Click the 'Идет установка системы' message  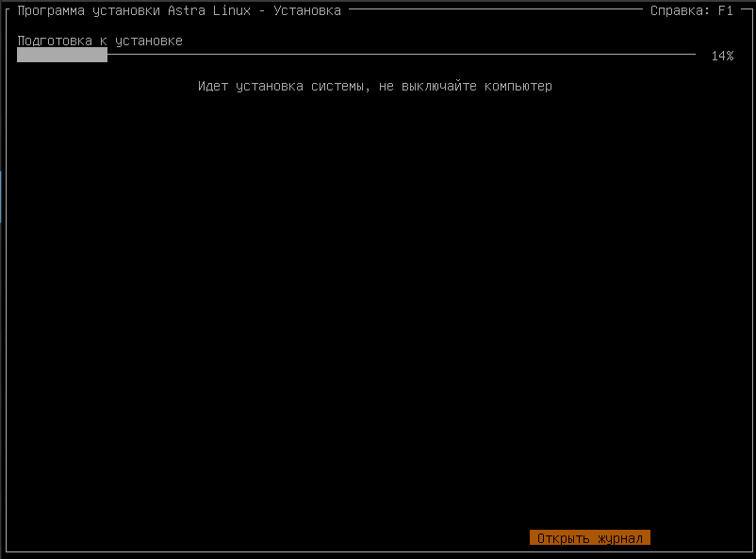point(284,87)
